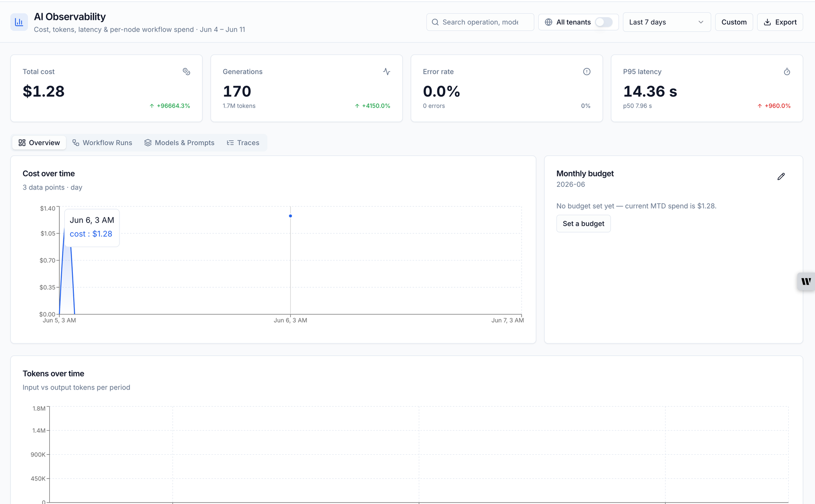Click the Cost over time heading

click(48, 174)
